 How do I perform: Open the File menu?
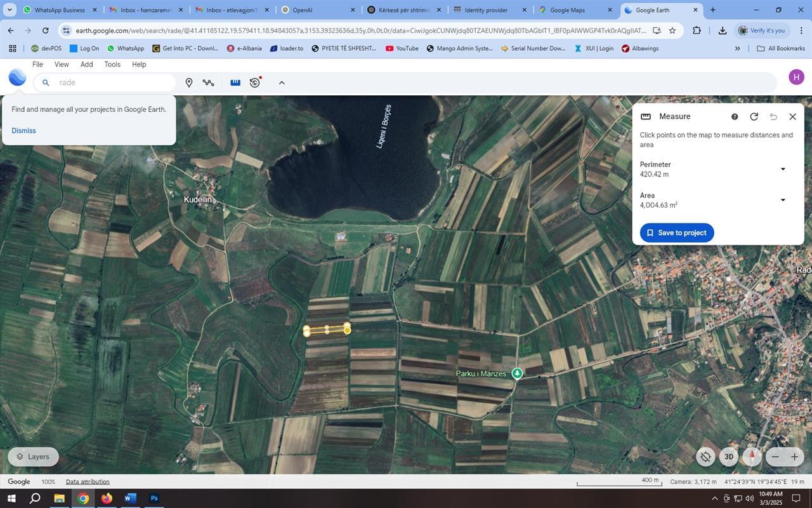37,64
